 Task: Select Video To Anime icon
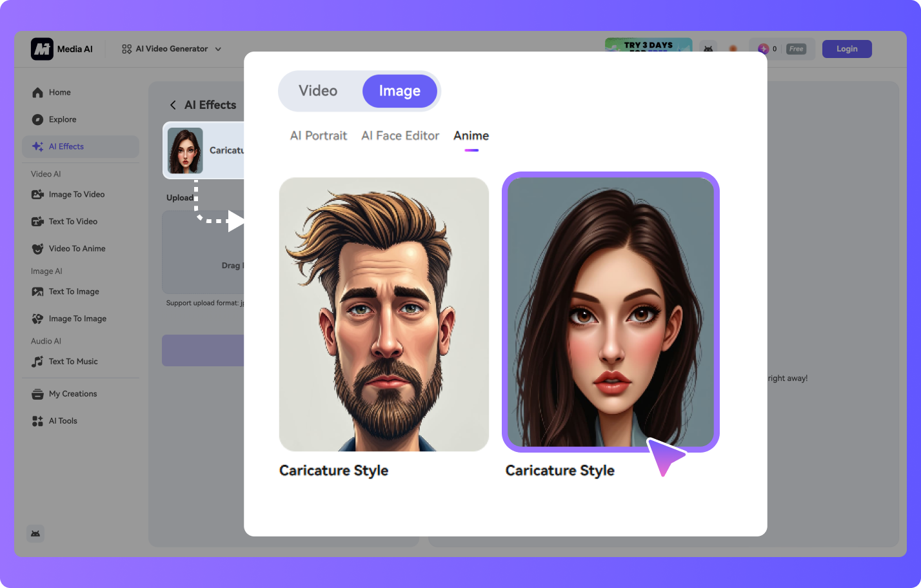coord(37,248)
